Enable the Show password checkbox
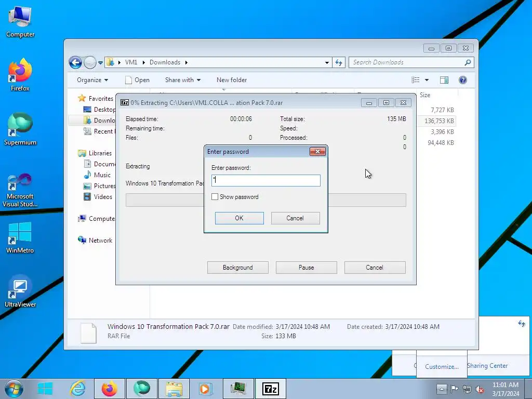The height and width of the screenshot is (399, 532). [x=215, y=197]
